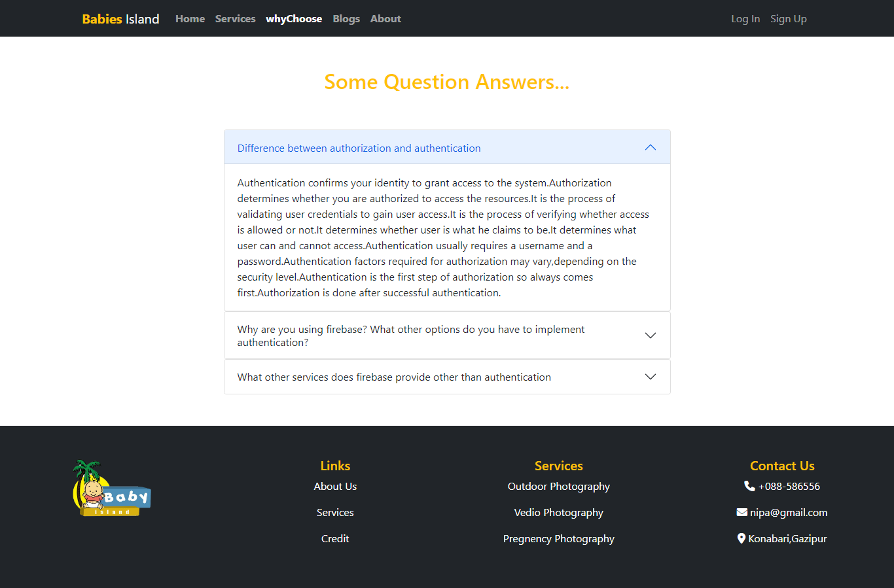
Task: Open the About navbar item
Action: tap(385, 19)
